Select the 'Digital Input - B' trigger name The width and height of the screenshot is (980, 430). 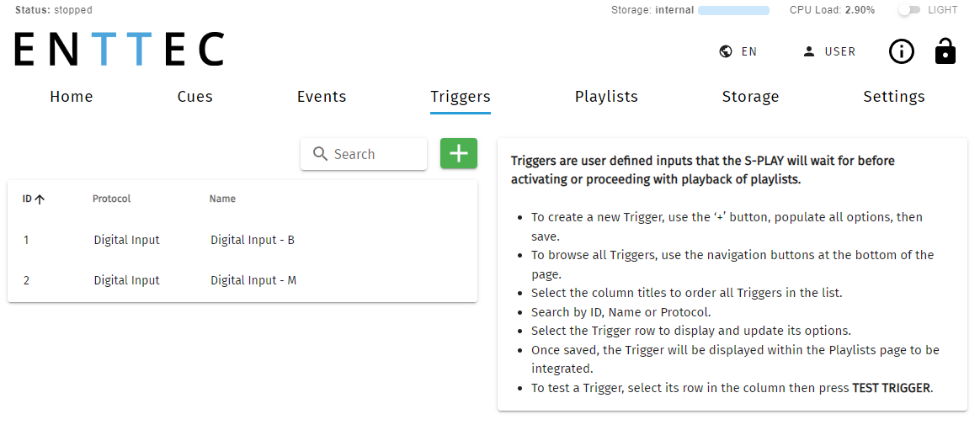[x=253, y=240]
